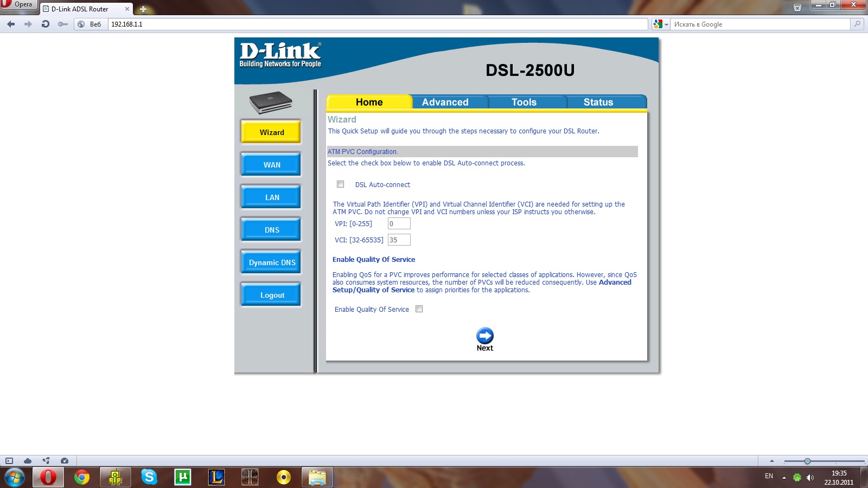The image size is (868, 488).
Task: Tick the Enable Quality Of Service checkbox
Action: point(419,309)
